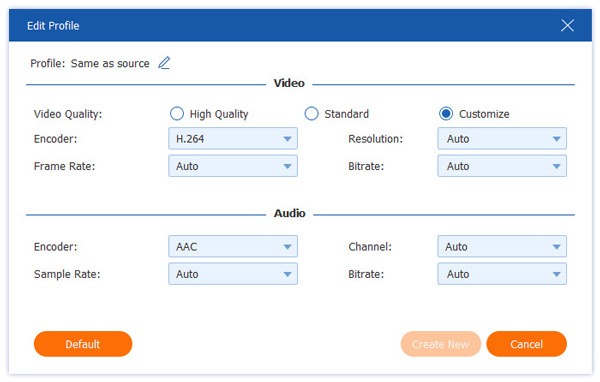Click the 'Resolution:' label
Viewport: 600px width, 382px height.
(x=375, y=139)
